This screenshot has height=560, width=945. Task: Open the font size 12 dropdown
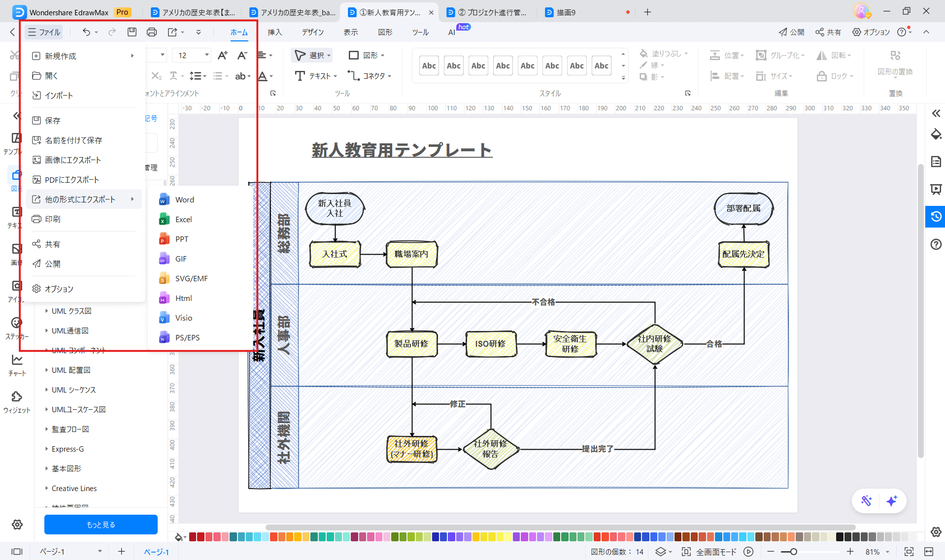coord(206,55)
